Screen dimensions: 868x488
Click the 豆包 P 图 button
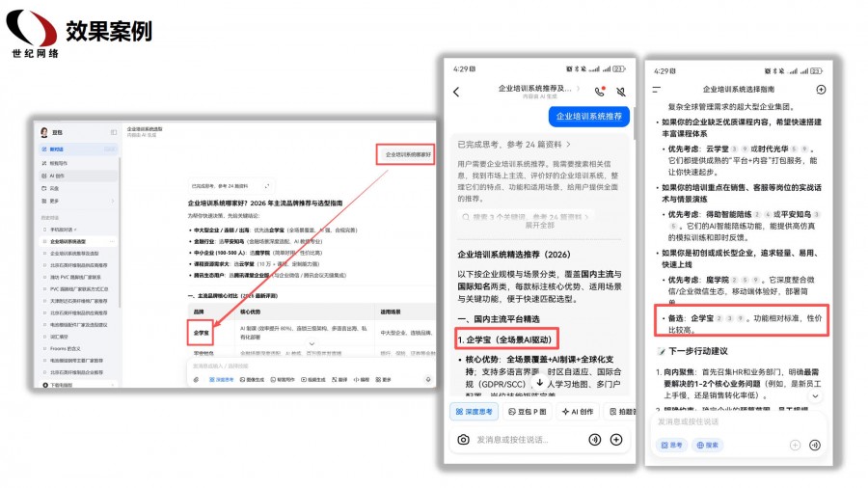(x=528, y=412)
